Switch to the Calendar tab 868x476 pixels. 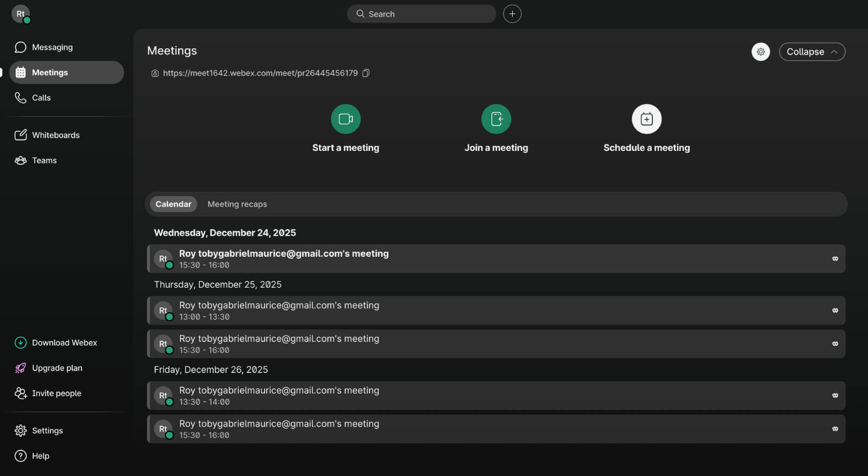click(174, 204)
